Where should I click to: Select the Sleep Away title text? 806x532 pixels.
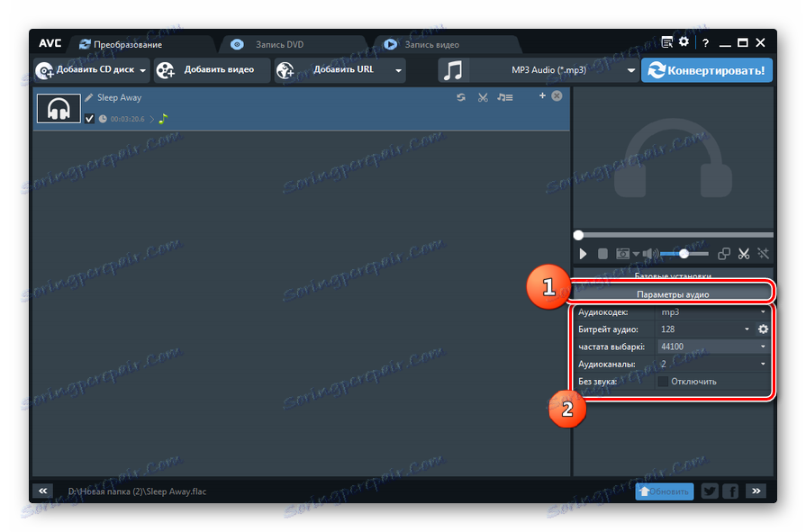[119, 97]
